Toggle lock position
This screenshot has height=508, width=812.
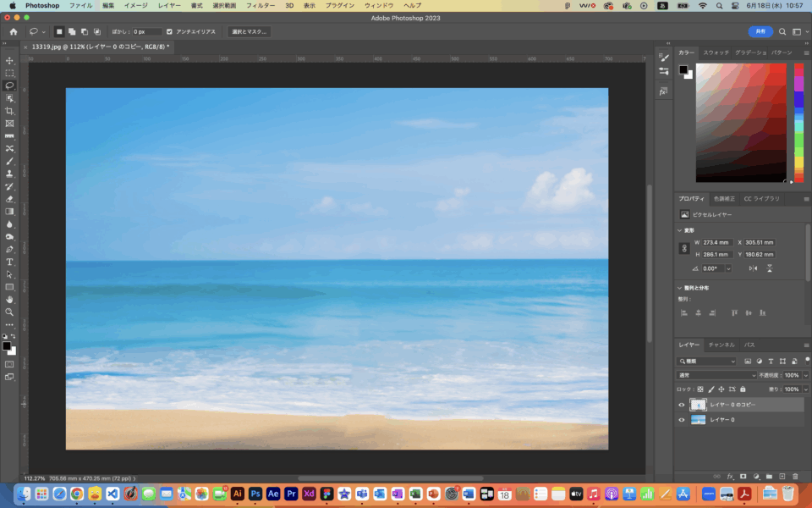click(x=721, y=389)
